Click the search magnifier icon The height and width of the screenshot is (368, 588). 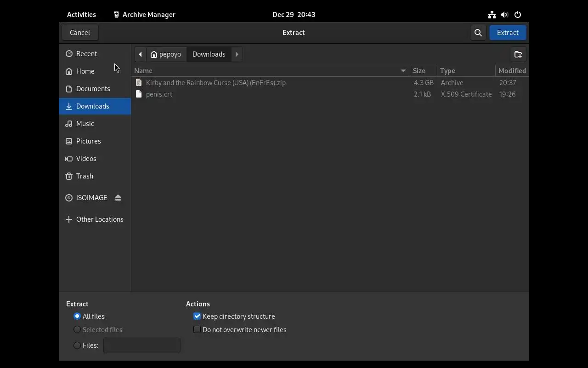(x=478, y=33)
